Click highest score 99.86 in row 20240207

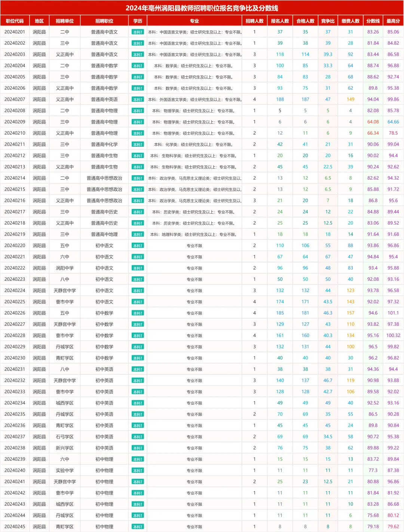393,99
